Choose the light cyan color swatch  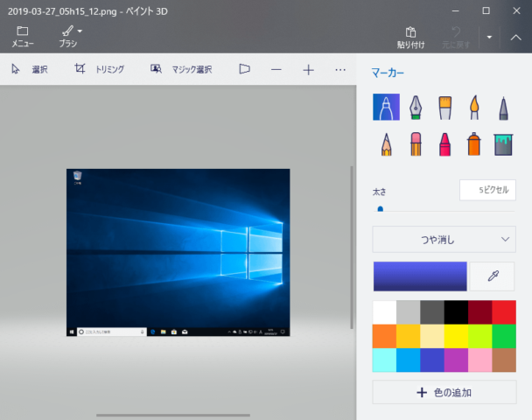384,360
